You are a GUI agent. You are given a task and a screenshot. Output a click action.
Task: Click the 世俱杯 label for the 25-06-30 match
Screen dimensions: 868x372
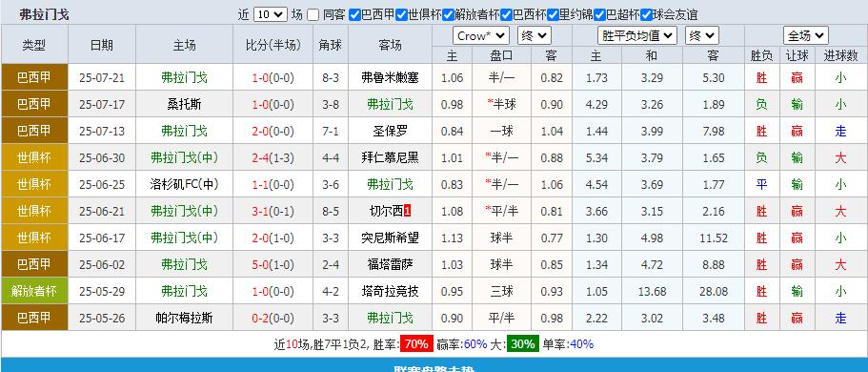(34, 158)
